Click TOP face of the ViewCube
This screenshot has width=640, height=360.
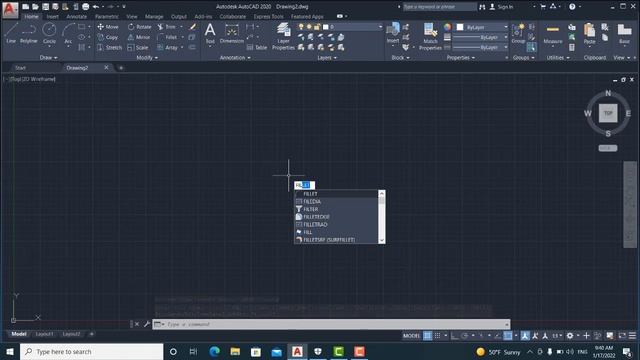click(x=608, y=113)
